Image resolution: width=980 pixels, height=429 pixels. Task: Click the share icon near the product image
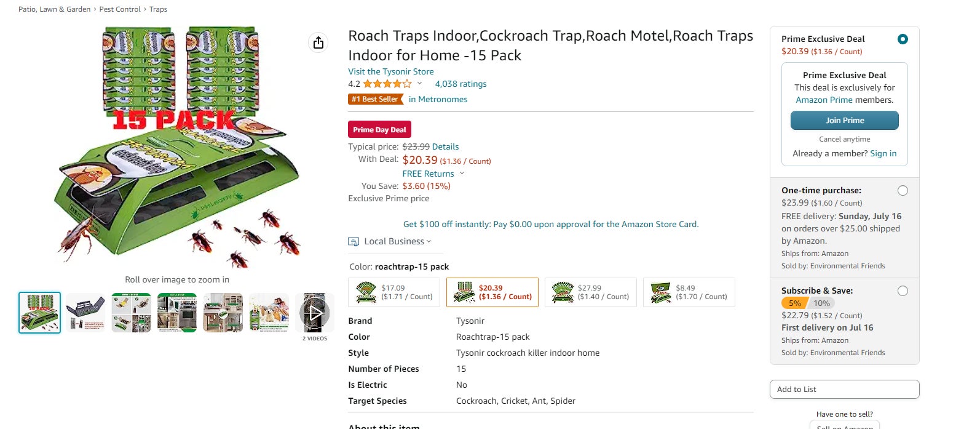tap(318, 42)
